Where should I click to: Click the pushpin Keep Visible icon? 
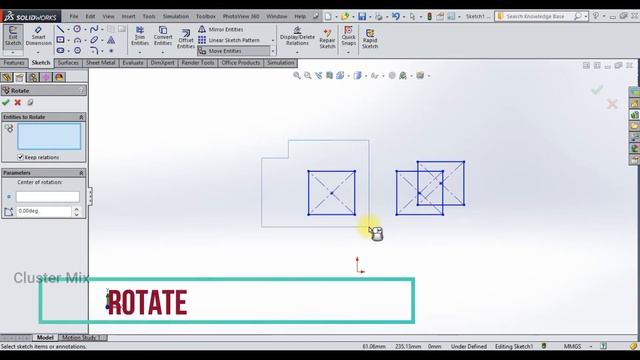[30, 102]
